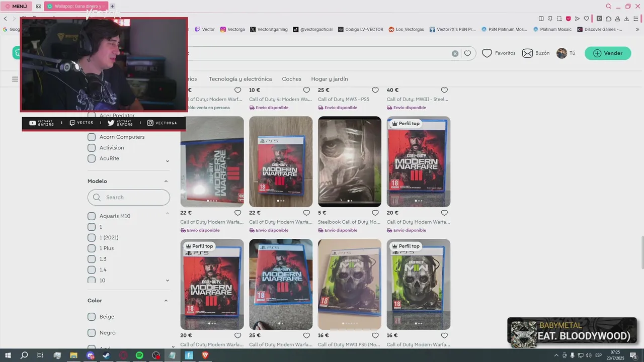
Task: Open the Wallapop Favoritos heart icon
Action: tap(487, 53)
